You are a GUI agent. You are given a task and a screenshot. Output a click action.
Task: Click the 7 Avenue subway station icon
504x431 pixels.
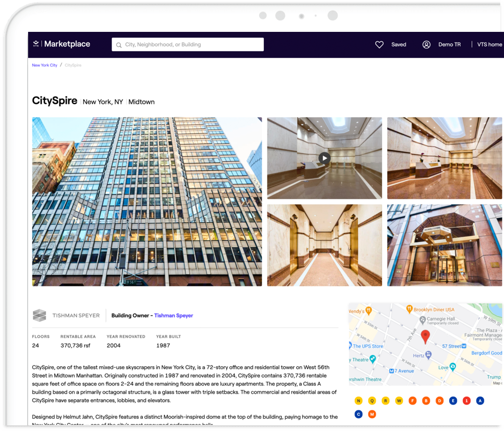tap(391, 371)
